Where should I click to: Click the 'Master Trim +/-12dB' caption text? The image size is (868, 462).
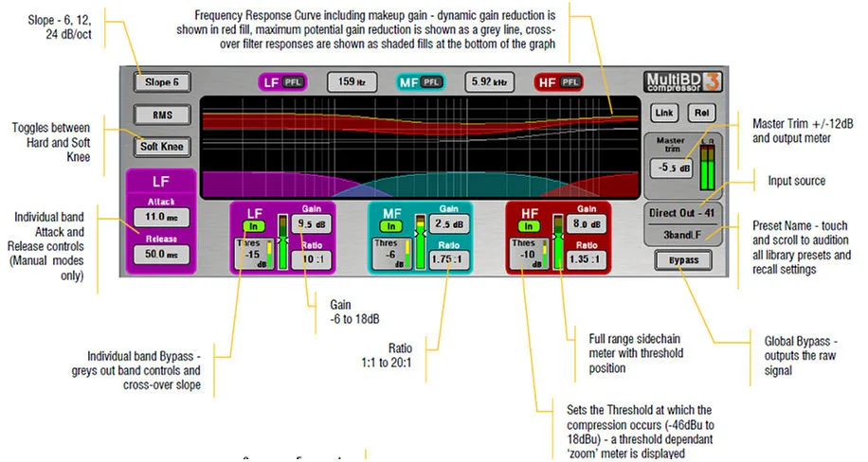pyautogui.click(x=803, y=124)
